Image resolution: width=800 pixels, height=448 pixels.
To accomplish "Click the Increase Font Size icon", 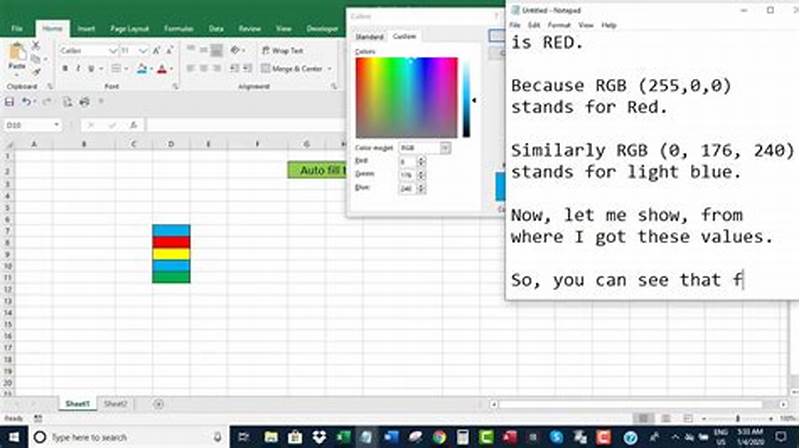I will click(x=157, y=50).
